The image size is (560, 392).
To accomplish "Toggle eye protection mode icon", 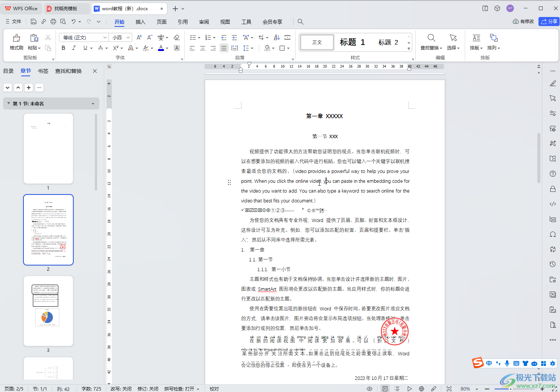I will (x=370, y=389).
